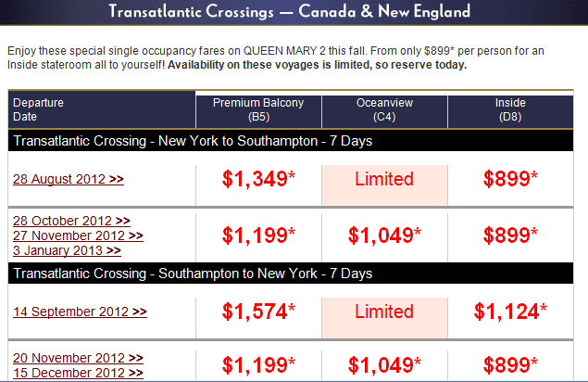Image resolution: width=588 pixels, height=382 pixels.
Task: Pick $1,199 Premium Balcony fare, 20 November row
Action: [x=258, y=364]
